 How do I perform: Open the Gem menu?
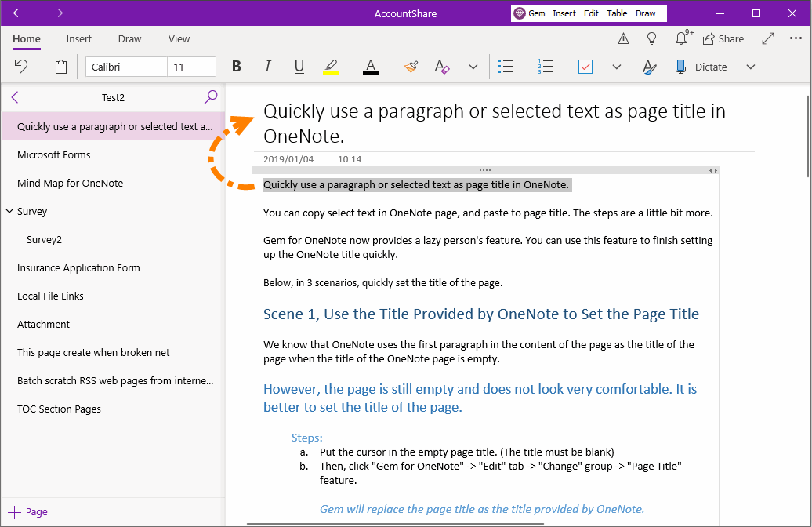(x=530, y=13)
